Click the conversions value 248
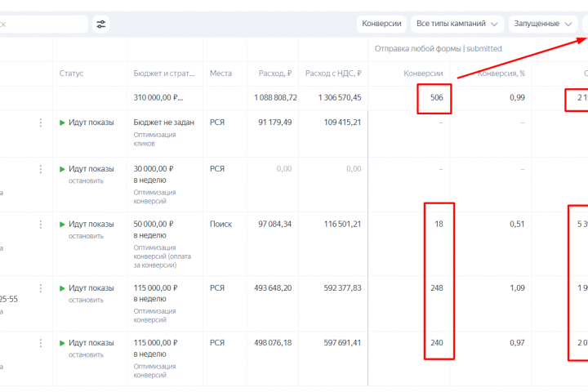 pos(436,288)
